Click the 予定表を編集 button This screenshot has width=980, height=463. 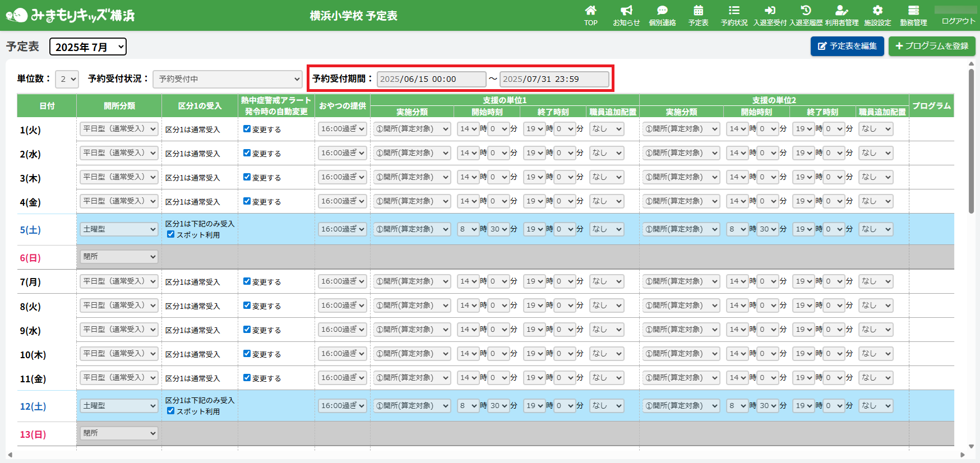coord(847,46)
